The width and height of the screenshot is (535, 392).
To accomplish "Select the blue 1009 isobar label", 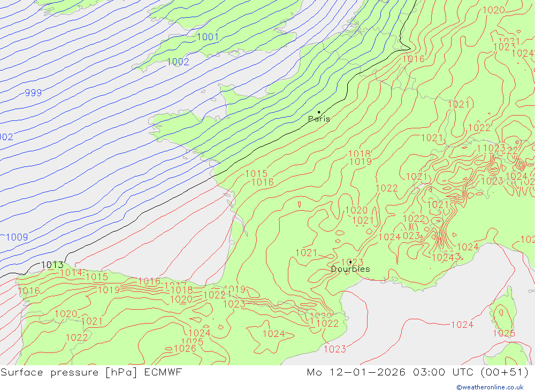I will click(x=17, y=237).
